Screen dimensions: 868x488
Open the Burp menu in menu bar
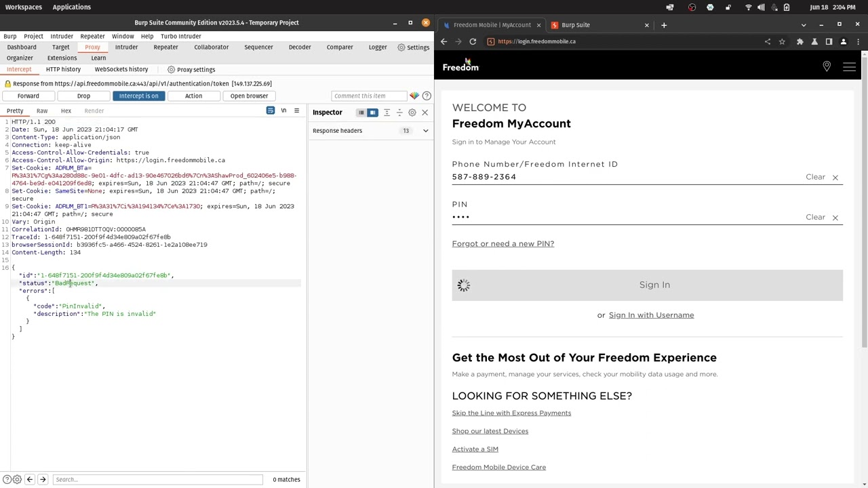[10, 36]
